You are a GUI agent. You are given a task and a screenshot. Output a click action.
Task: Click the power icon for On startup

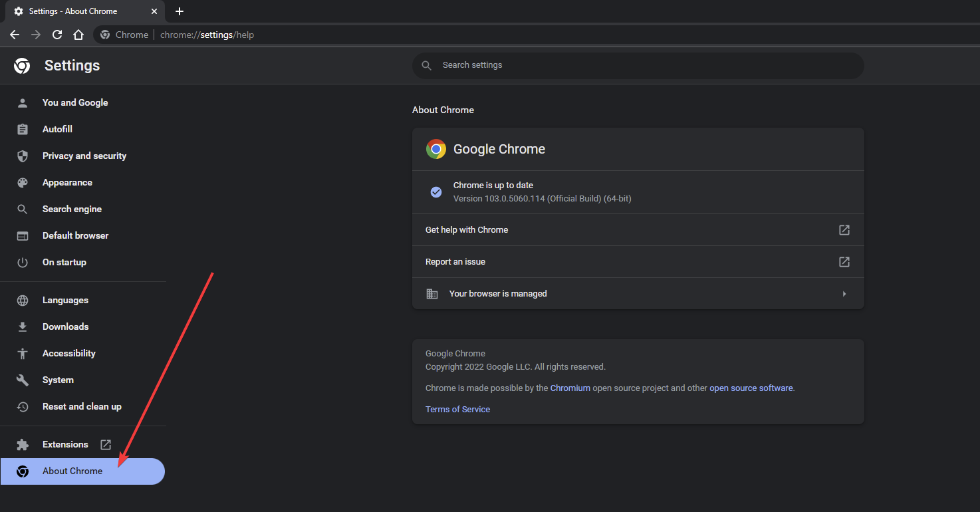[23, 262]
